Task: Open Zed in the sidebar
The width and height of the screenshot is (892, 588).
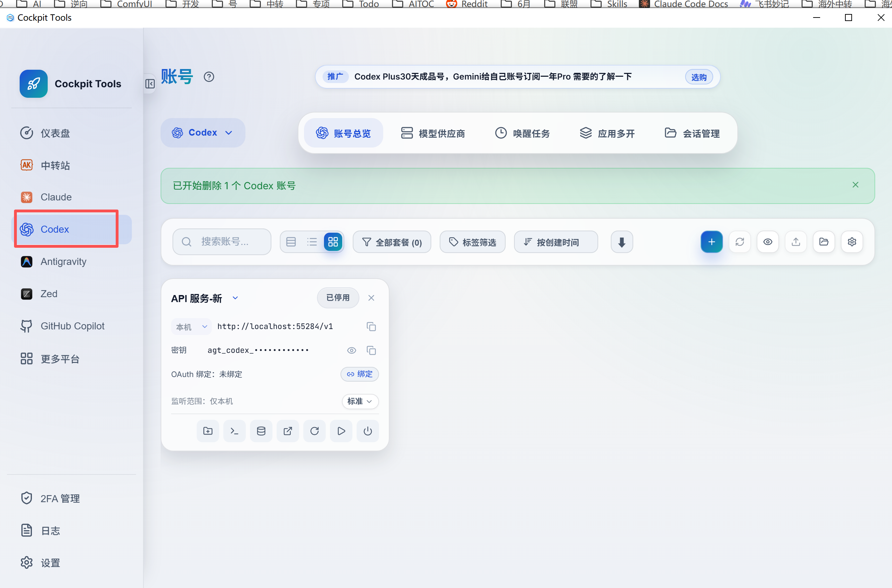Action: pyautogui.click(x=71, y=294)
